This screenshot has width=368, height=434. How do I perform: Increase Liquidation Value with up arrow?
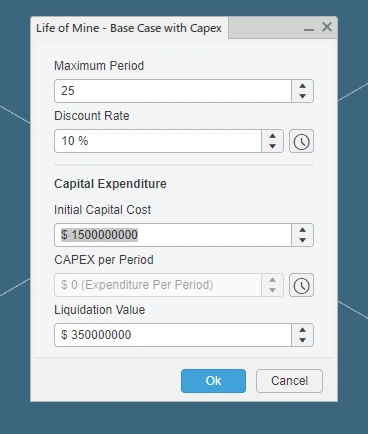[302, 330]
